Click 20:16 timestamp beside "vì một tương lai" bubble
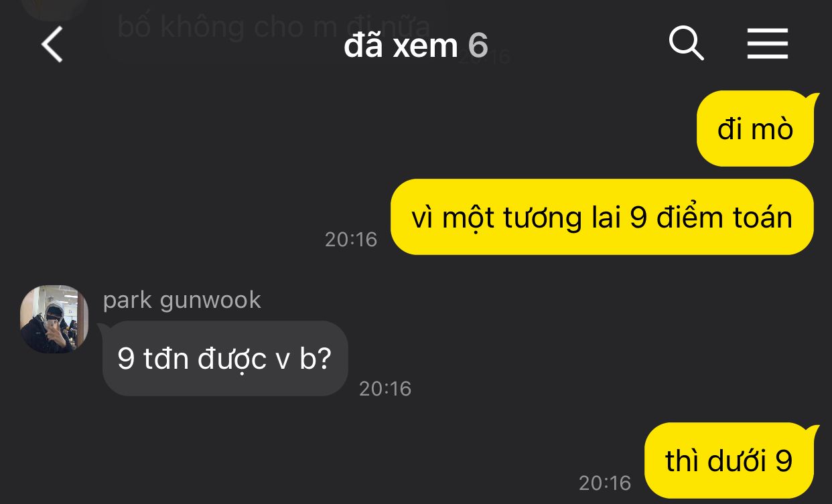832x504 pixels. (x=351, y=239)
